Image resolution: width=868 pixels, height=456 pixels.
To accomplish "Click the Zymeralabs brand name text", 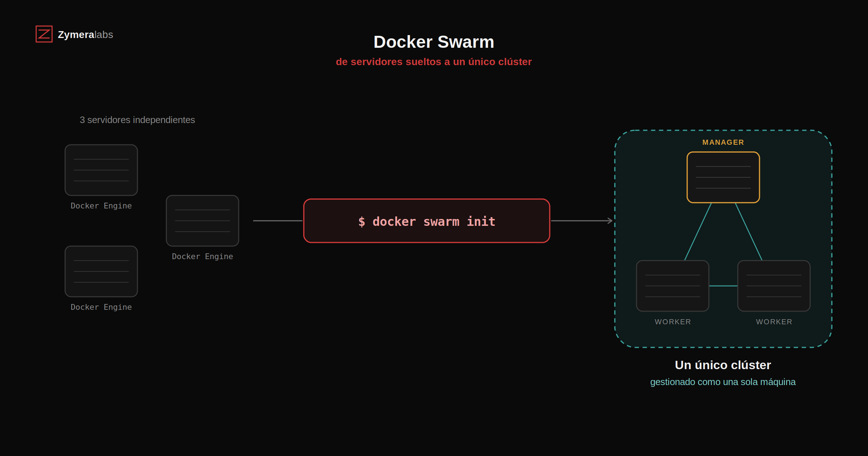I will [85, 35].
